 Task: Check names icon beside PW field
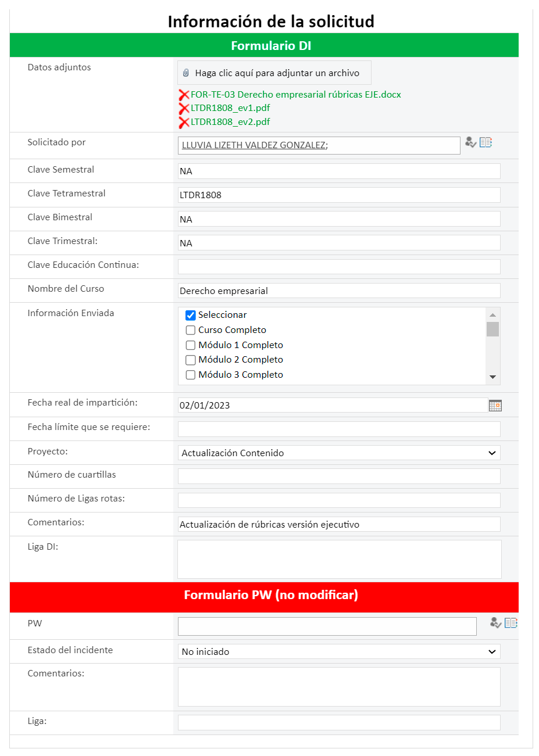coord(496,623)
